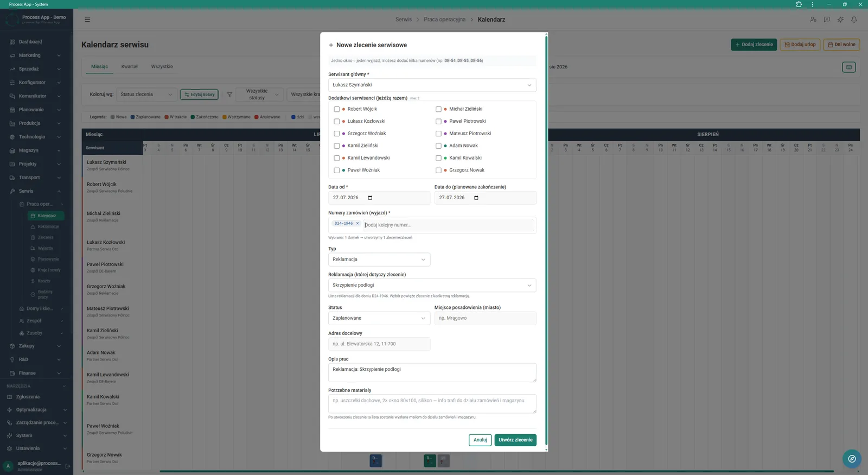Open the Data od calendar picker icon

point(370,198)
